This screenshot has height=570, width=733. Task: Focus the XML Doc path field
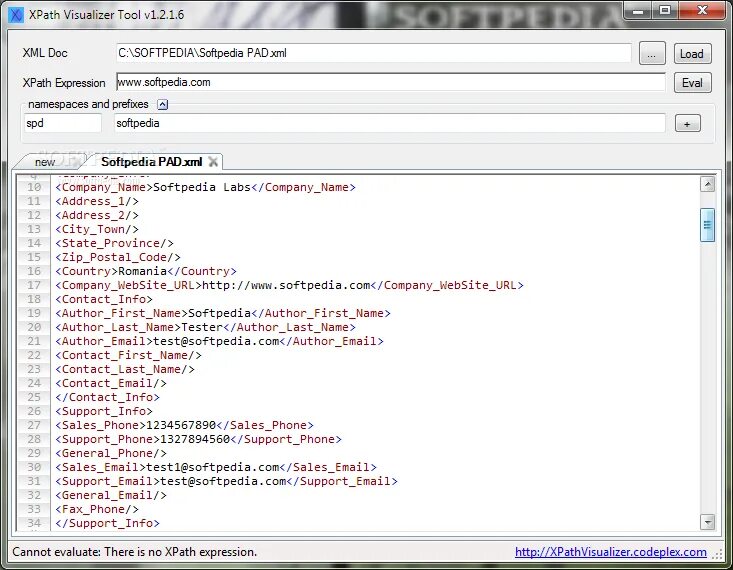(374, 53)
